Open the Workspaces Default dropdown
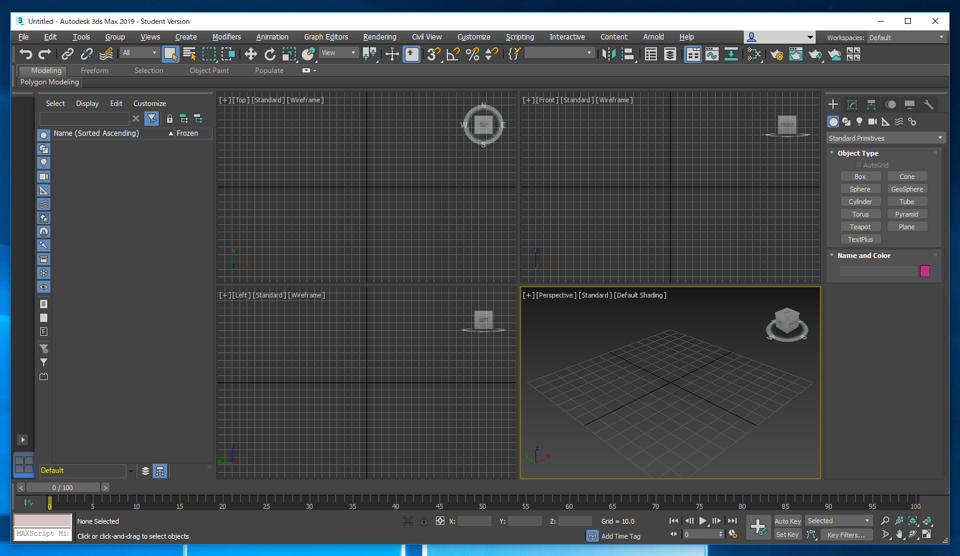The image size is (960, 556). 906,37
